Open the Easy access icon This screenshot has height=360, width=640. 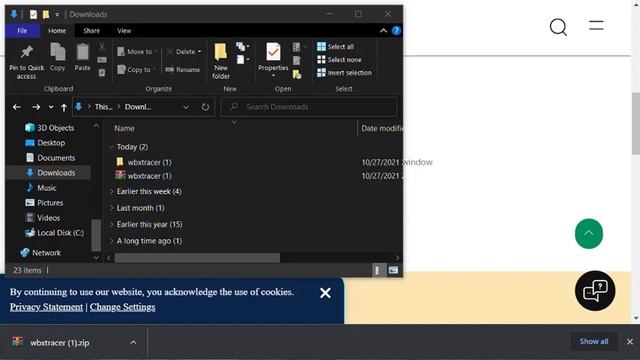coord(242,60)
